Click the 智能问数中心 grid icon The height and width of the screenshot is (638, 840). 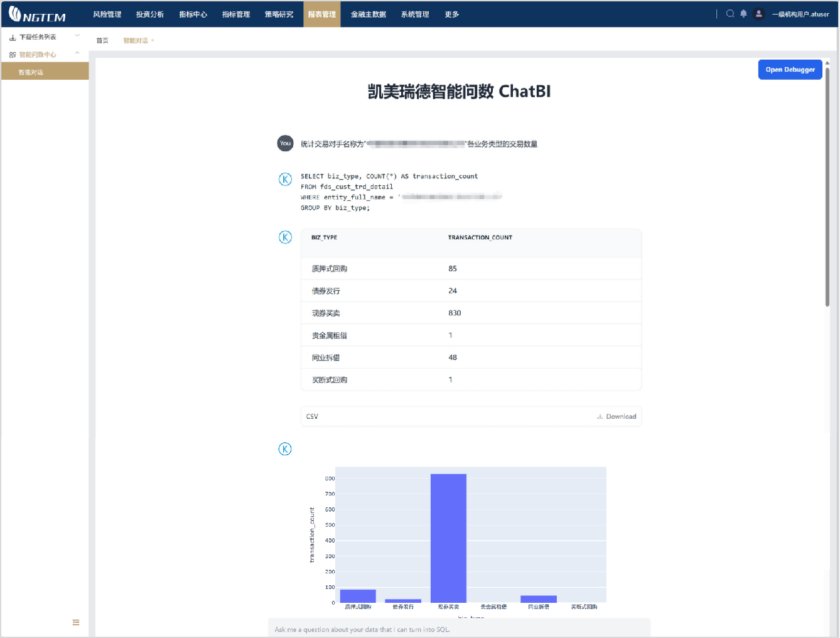pyautogui.click(x=13, y=55)
